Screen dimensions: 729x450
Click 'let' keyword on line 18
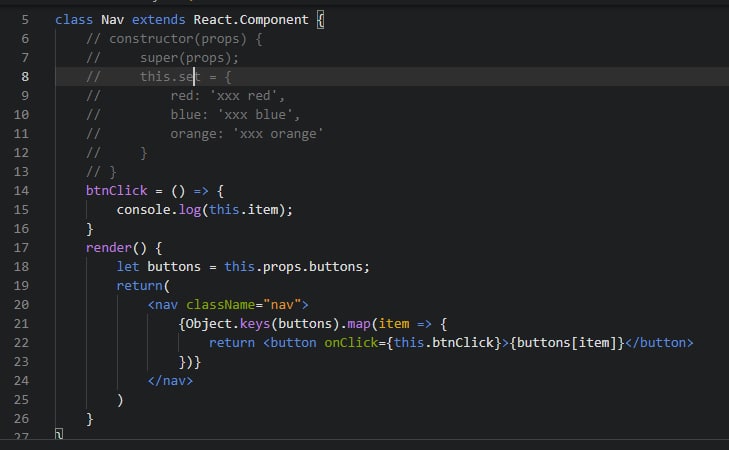[x=128, y=267]
